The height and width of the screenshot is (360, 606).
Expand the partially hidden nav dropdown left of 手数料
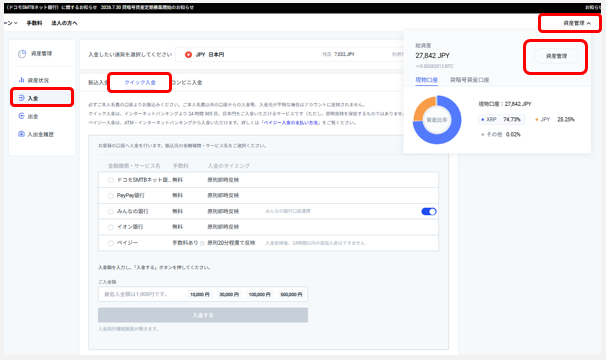coord(11,23)
